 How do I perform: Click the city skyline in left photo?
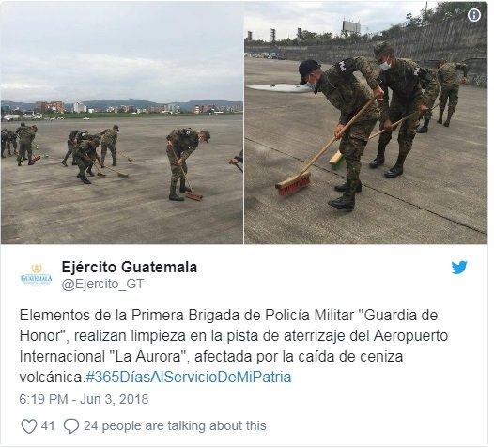121,107
